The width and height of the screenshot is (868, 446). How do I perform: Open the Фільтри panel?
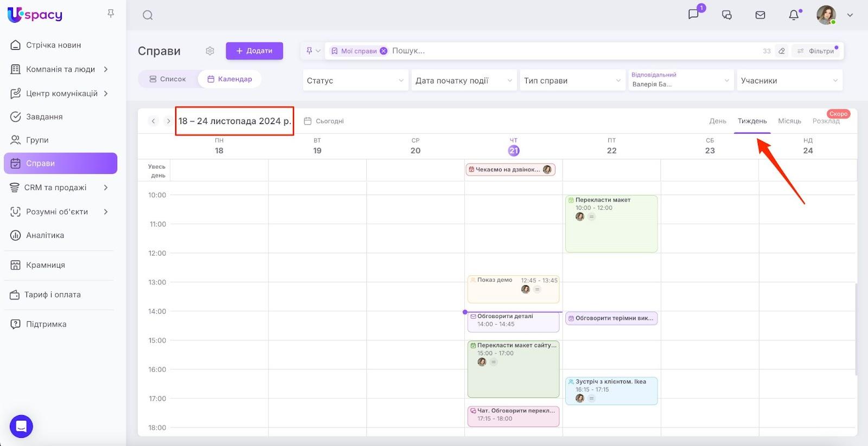coord(816,51)
